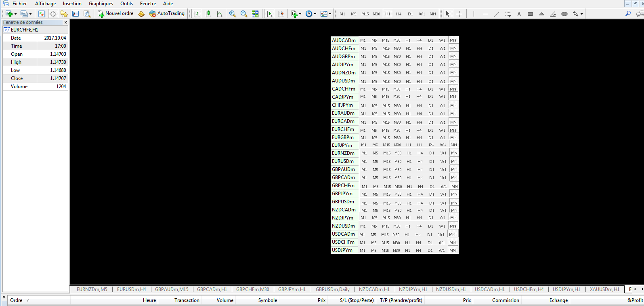Viewport: 644px width, 306px height.
Task: Close the Fenetre de données panel
Action: (x=66, y=22)
